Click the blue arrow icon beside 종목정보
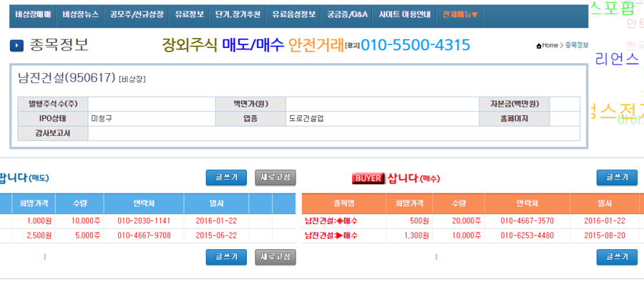This screenshot has height=282, width=644. click(17, 45)
